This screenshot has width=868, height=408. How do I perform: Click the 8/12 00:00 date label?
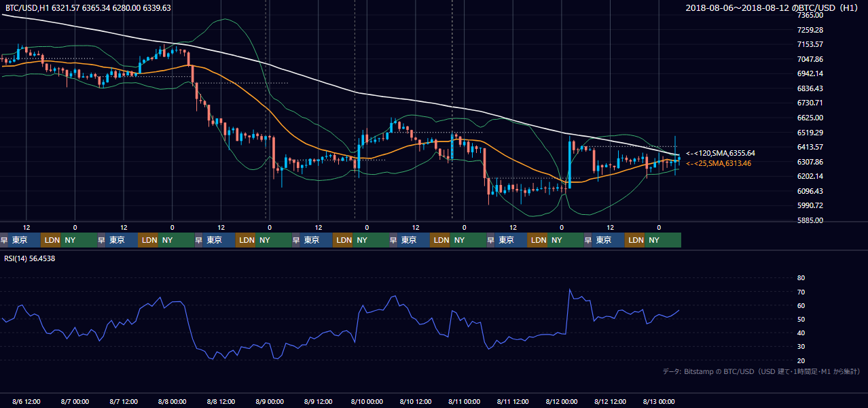coord(561,401)
